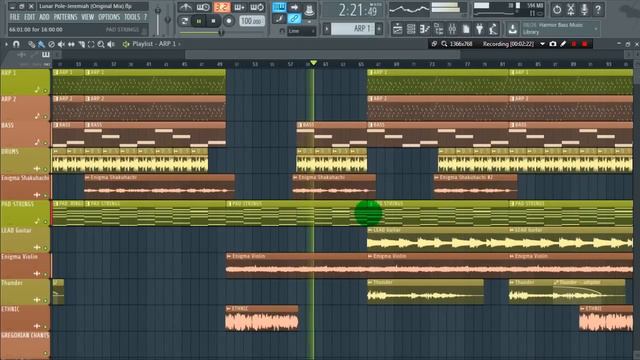Select the Delete tool in Playlist
The height and width of the screenshot is (360, 640).
(51, 44)
